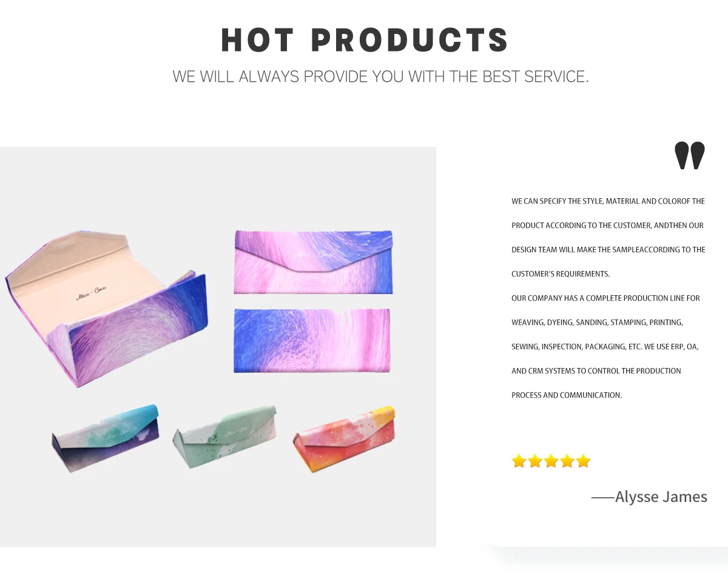728x582 pixels.
Task: Select the flat blue-pink unfolded case
Action: tap(312, 340)
